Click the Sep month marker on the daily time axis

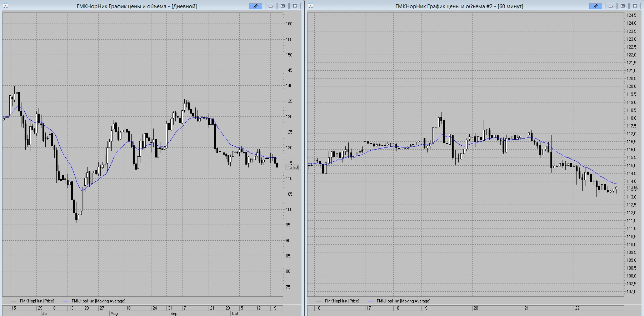tap(174, 314)
